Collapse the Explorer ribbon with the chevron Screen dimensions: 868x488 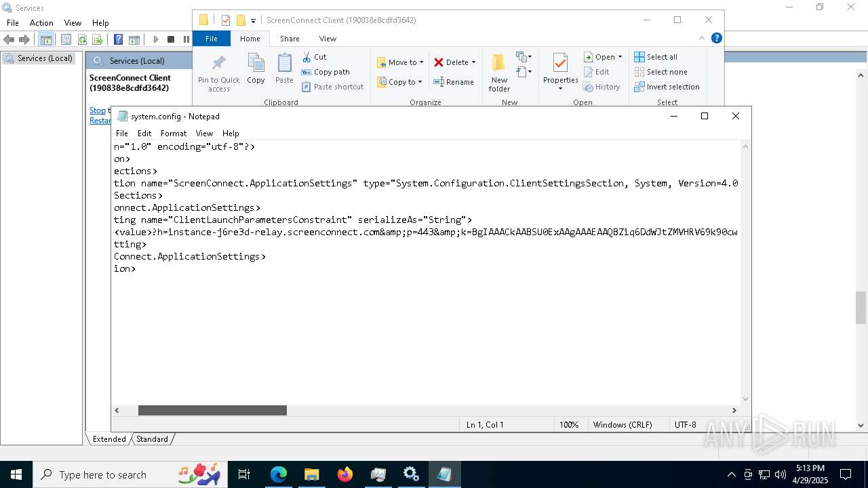[x=702, y=39]
